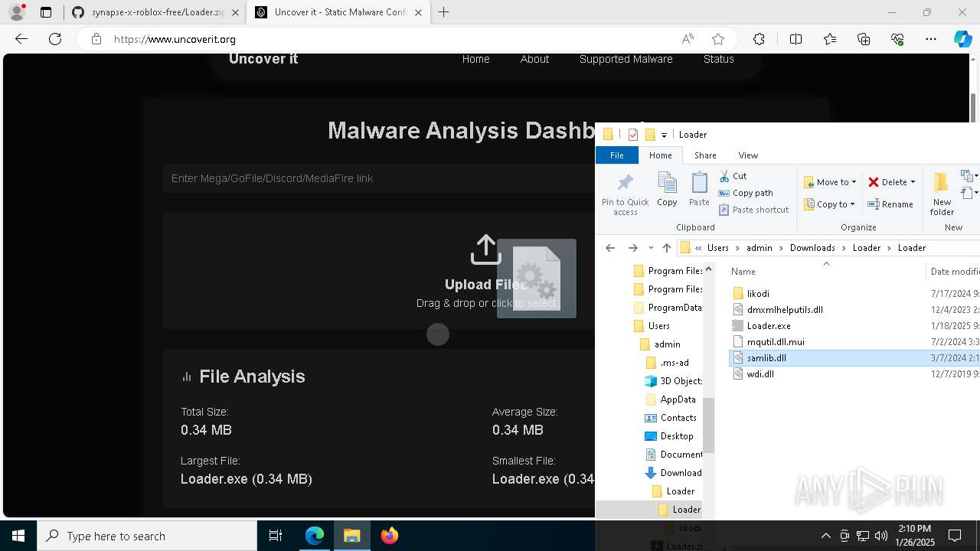Screen dimensions: 980x551
Task: Select samlib.dll file
Action: coord(766,357)
